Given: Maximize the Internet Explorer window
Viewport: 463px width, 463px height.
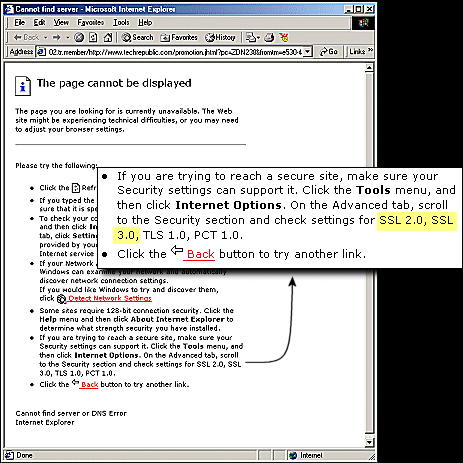Looking at the screenshot, I should [359, 9].
